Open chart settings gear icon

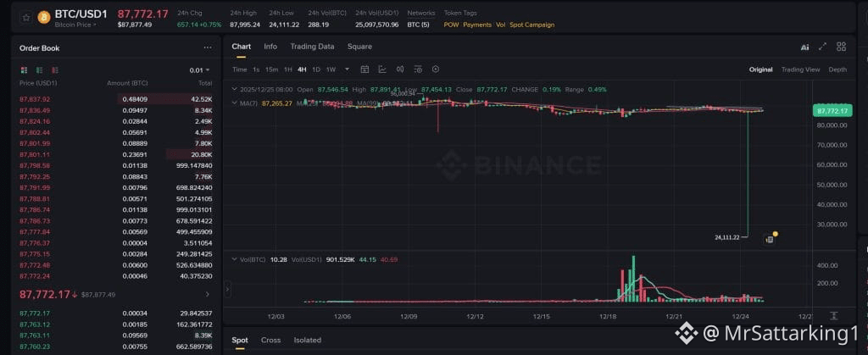point(436,69)
